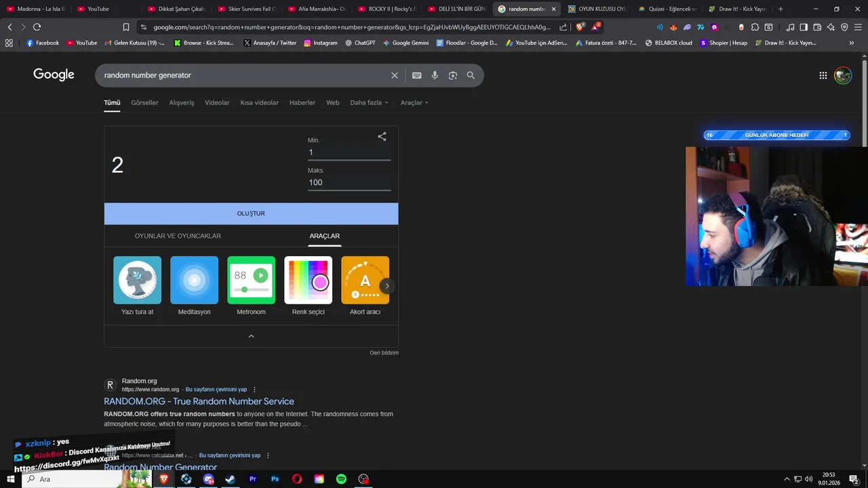Expand the Daha fazla search dropdown

click(x=369, y=103)
